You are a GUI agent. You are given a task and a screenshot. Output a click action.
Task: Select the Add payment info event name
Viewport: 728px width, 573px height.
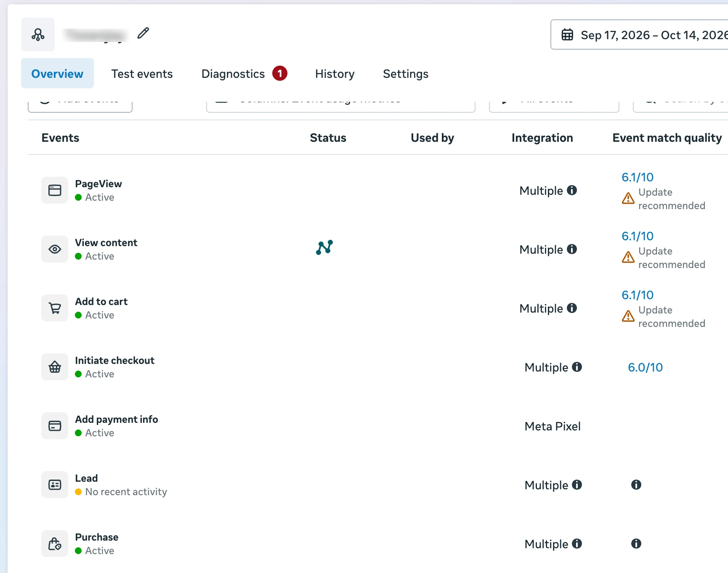coord(117,419)
